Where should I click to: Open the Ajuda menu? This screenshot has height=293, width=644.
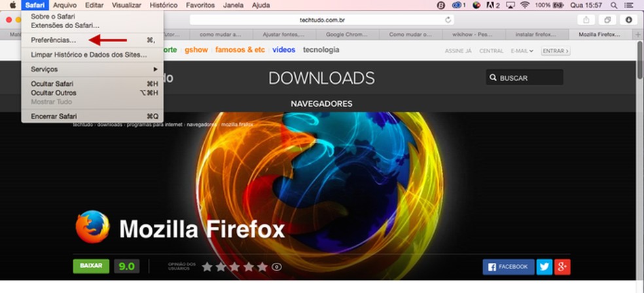click(260, 5)
